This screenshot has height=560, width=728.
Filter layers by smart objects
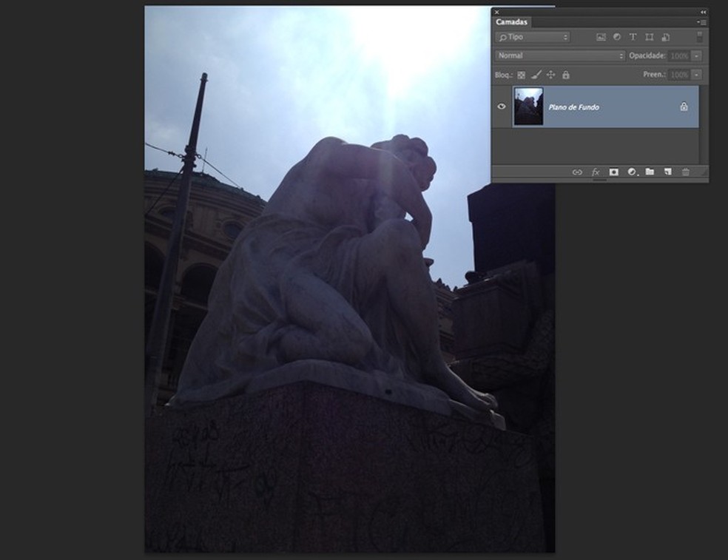(x=665, y=37)
